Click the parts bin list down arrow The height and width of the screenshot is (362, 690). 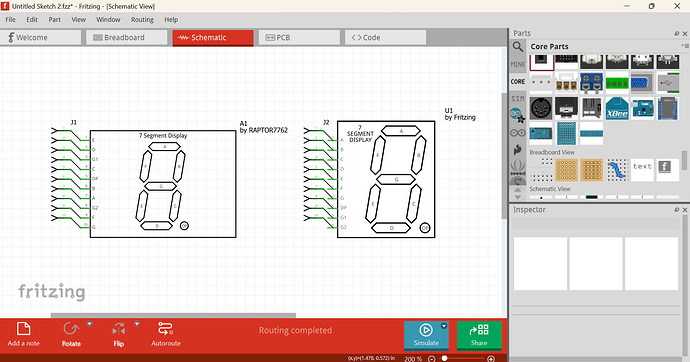(x=518, y=197)
